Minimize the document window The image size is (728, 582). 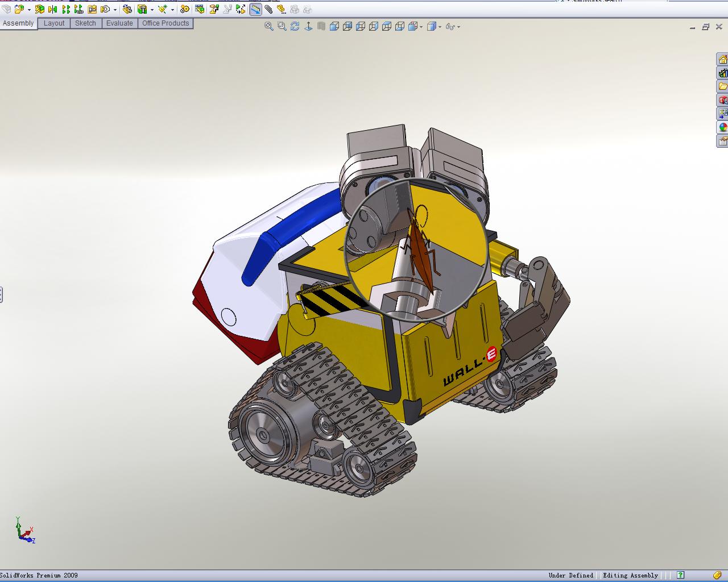[693, 27]
